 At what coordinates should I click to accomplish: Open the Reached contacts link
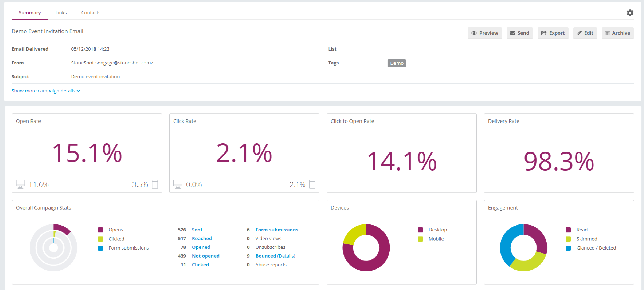[x=202, y=238]
